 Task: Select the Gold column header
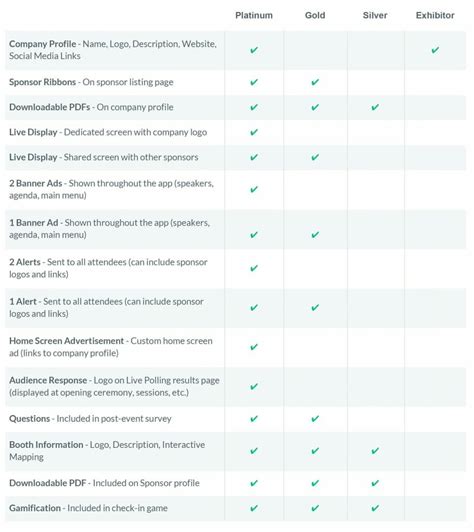click(x=315, y=15)
